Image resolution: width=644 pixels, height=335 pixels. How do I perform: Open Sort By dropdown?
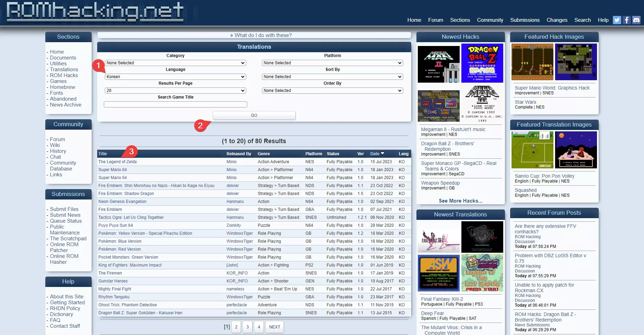click(x=332, y=77)
